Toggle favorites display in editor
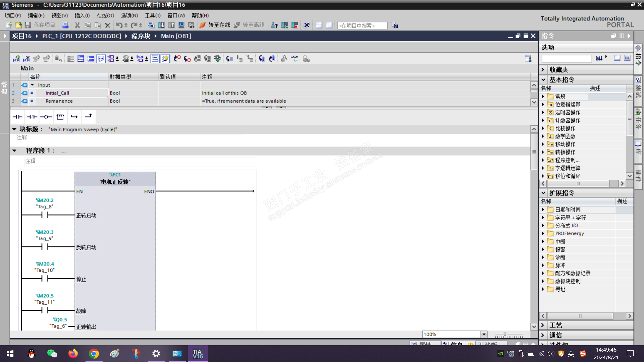The width and height of the screenshot is (644, 362). click(x=165, y=59)
